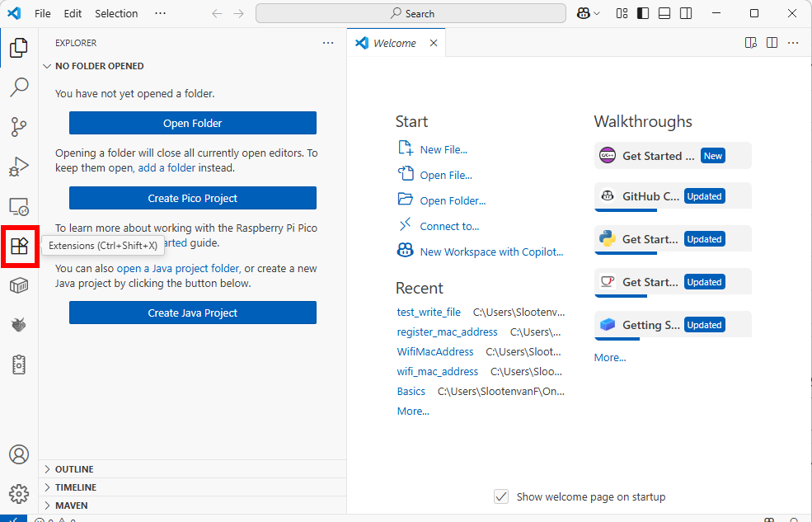This screenshot has height=522, width=812.
Task: Open the Copilot chat icon in title bar
Action: [x=584, y=13]
